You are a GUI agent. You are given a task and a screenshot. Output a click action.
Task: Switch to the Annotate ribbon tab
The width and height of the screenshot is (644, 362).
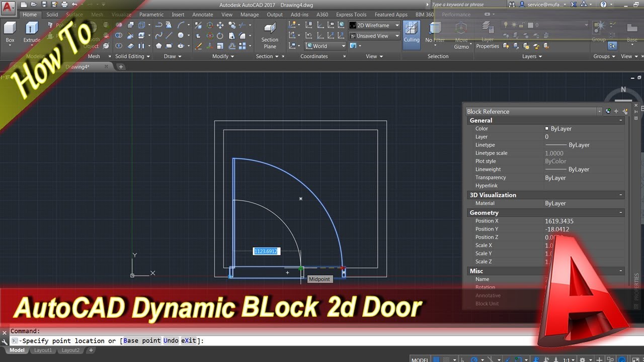point(203,15)
